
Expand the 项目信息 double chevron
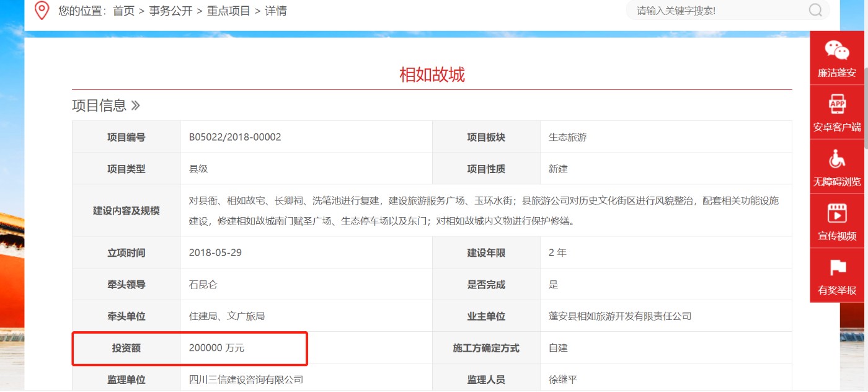[x=135, y=106]
